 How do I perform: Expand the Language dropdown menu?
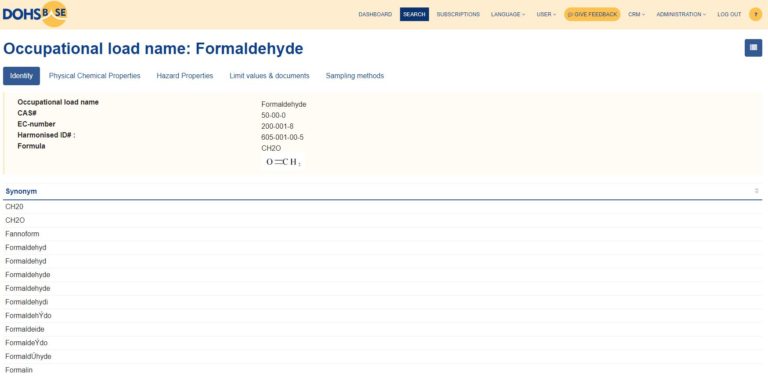pos(508,14)
